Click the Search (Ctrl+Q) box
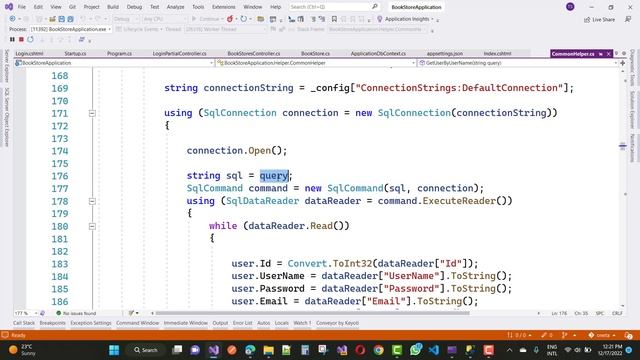Image resolution: width=640 pixels, height=360 pixels. (334, 7)
